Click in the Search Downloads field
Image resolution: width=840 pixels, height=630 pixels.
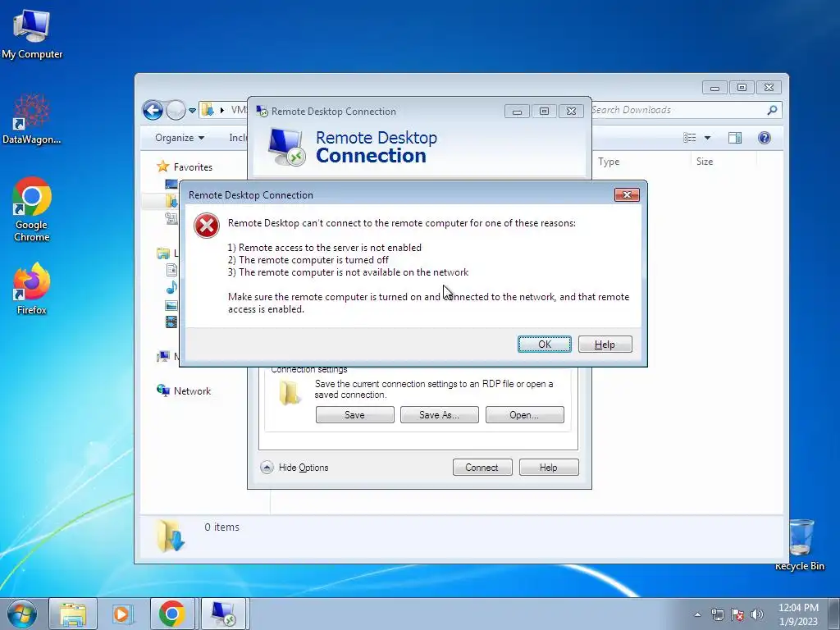678,110
